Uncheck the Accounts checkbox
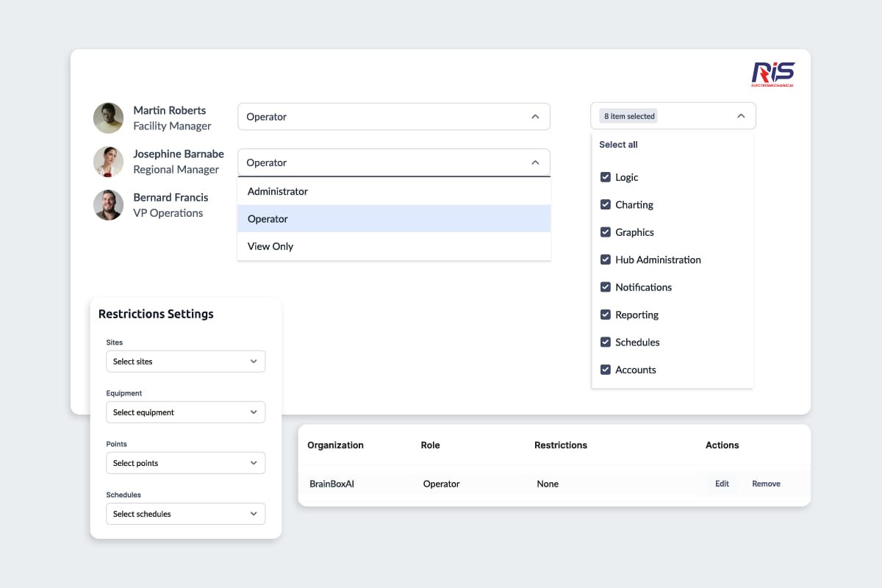This screenshot has height=588, width=882. (x=606, y=370)
